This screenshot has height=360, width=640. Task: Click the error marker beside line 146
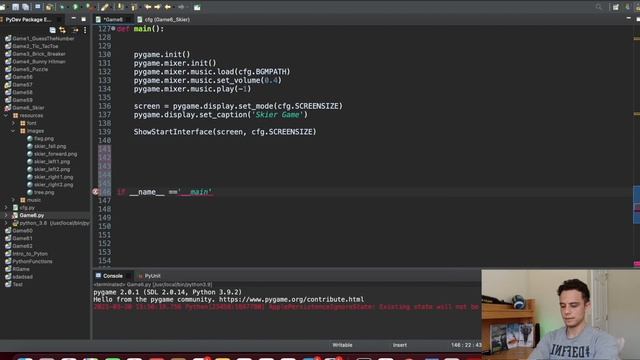95,191
